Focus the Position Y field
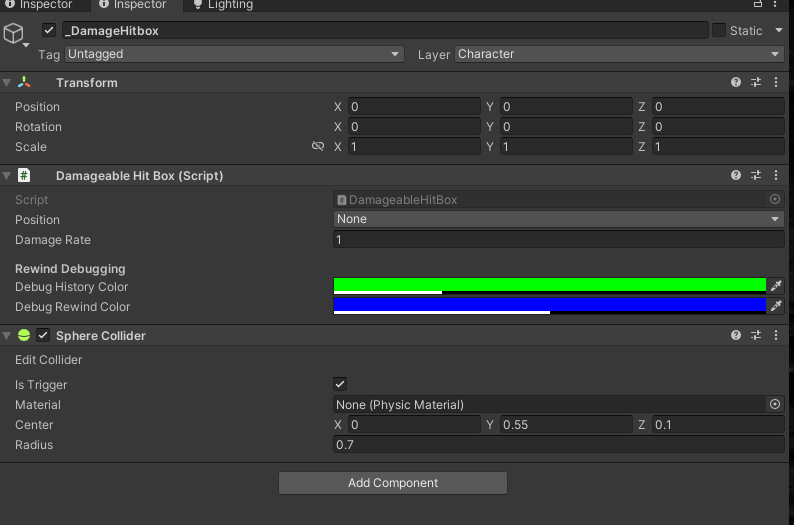 [566, 107]
